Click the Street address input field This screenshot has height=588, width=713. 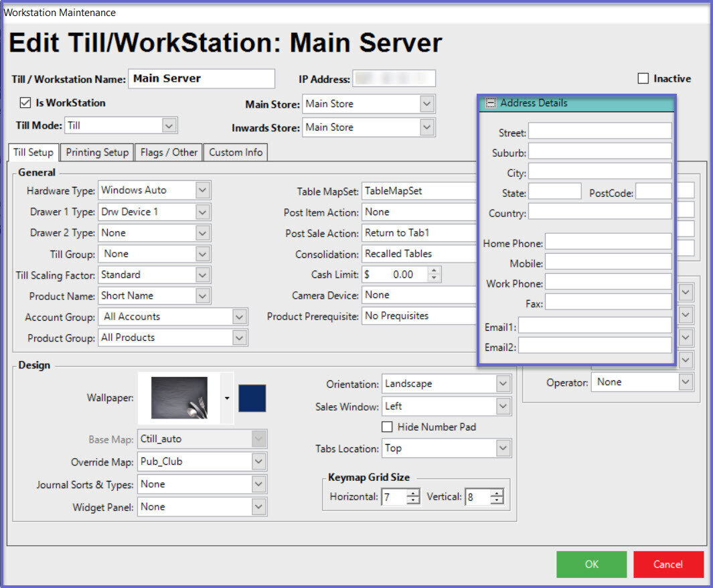[x=599, y=131]
